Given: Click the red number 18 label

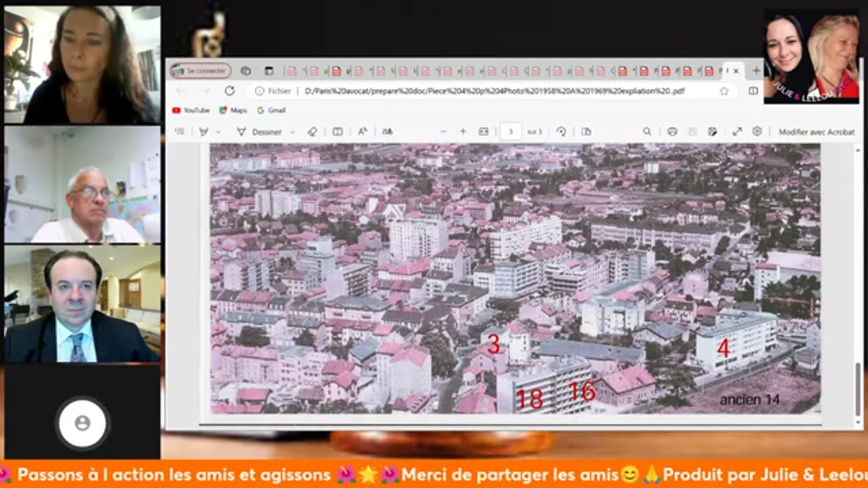Looking at the screenshot, I should [x=529, y=399].
